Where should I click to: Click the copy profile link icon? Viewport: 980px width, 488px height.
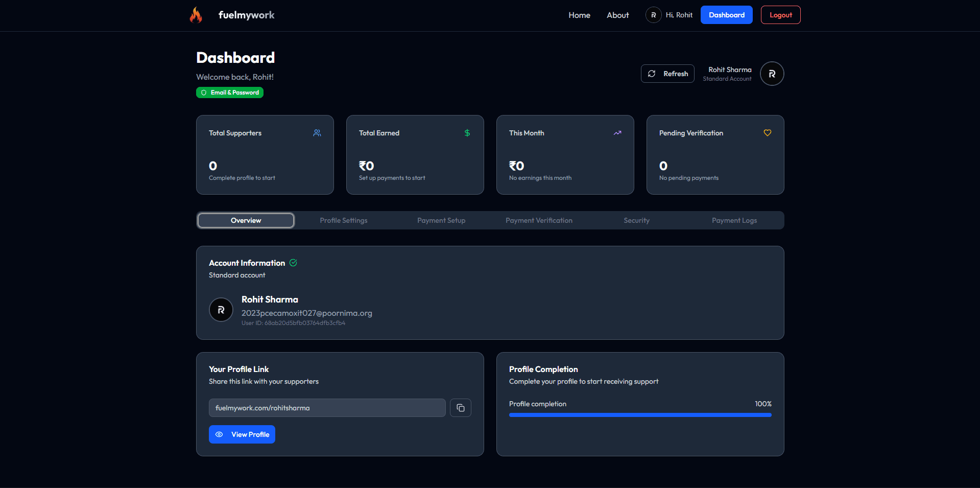460,408
